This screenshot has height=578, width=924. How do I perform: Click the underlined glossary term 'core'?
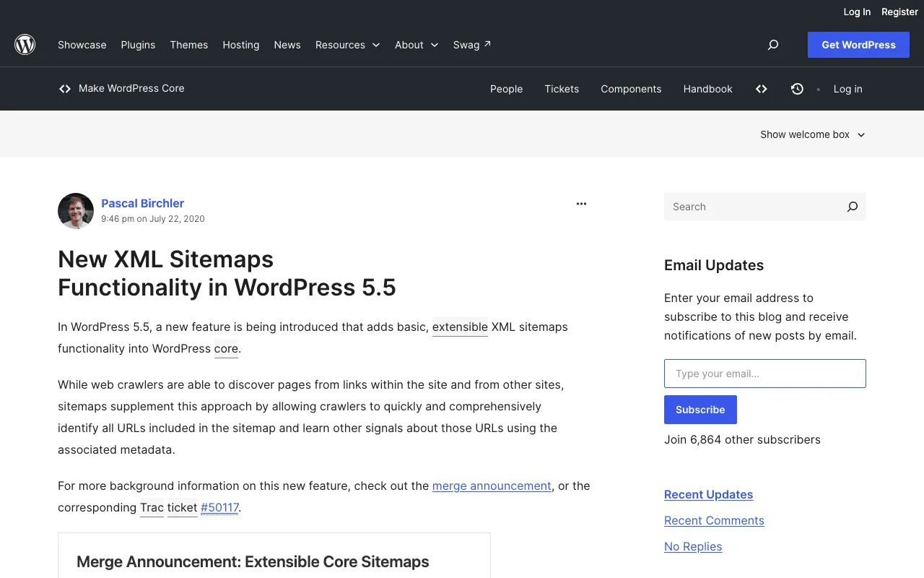click(x=226, y=348)
